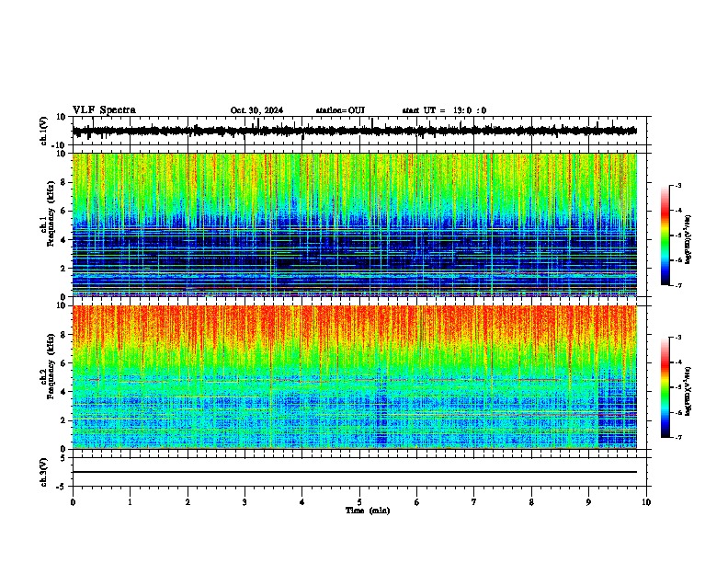Click time axis tick label "9"

[x=589, y=502]
